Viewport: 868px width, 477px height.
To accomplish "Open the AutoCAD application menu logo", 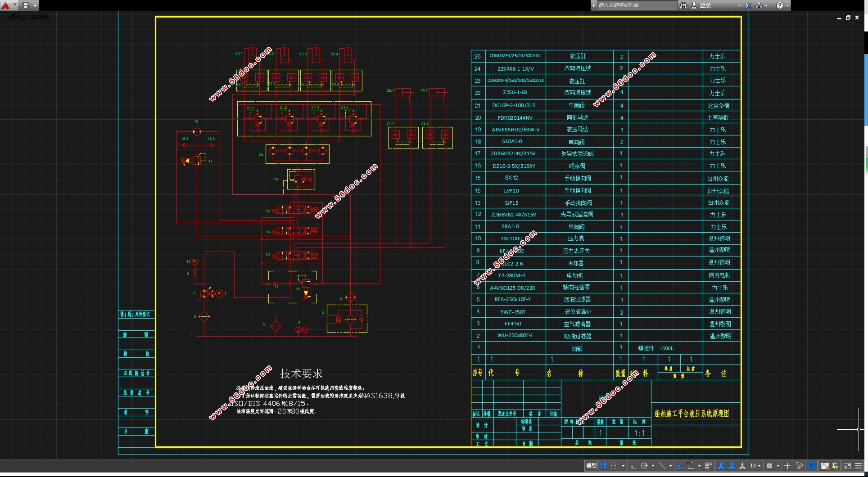I will coord(5,5).
